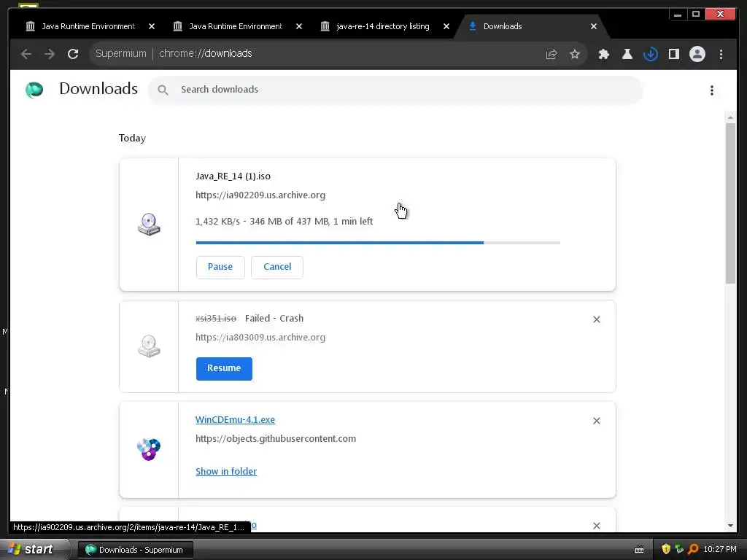Viewport: 747px width, 560px height.
Task: Click the network connection tray icon
Action: point(679,549)
